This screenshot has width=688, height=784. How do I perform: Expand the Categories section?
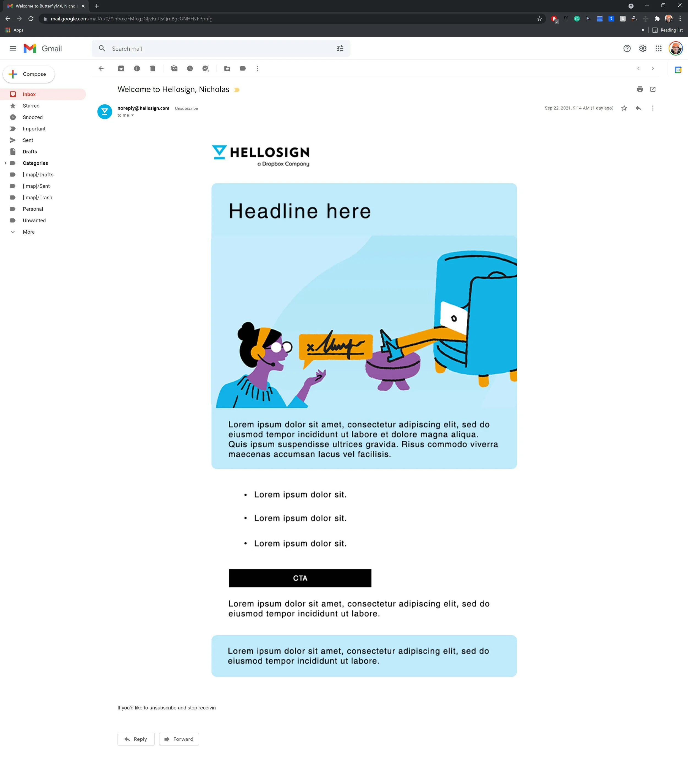6,163
